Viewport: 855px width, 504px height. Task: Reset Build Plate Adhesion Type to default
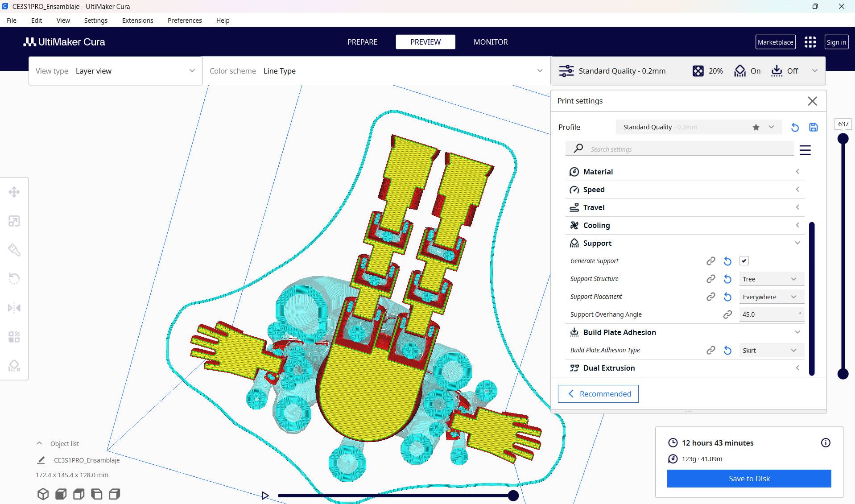tap(727, 350)
